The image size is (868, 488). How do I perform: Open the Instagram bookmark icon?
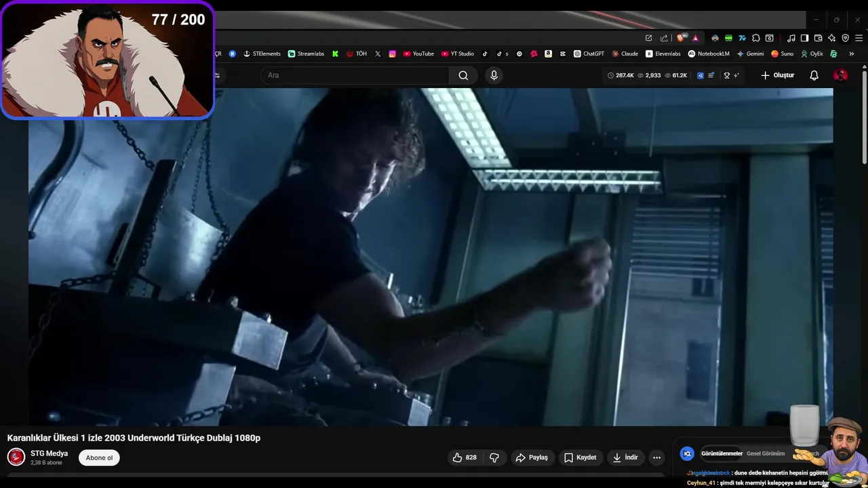point(392,54)
